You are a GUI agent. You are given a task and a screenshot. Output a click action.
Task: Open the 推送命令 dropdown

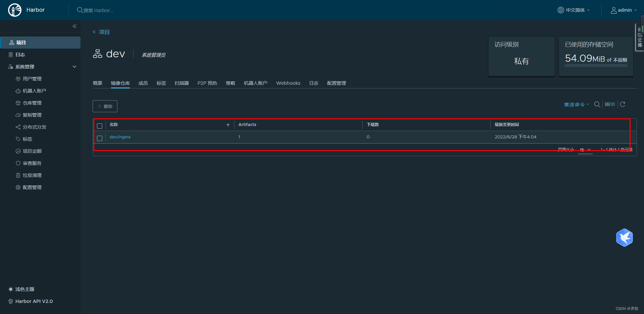point(576,105)
